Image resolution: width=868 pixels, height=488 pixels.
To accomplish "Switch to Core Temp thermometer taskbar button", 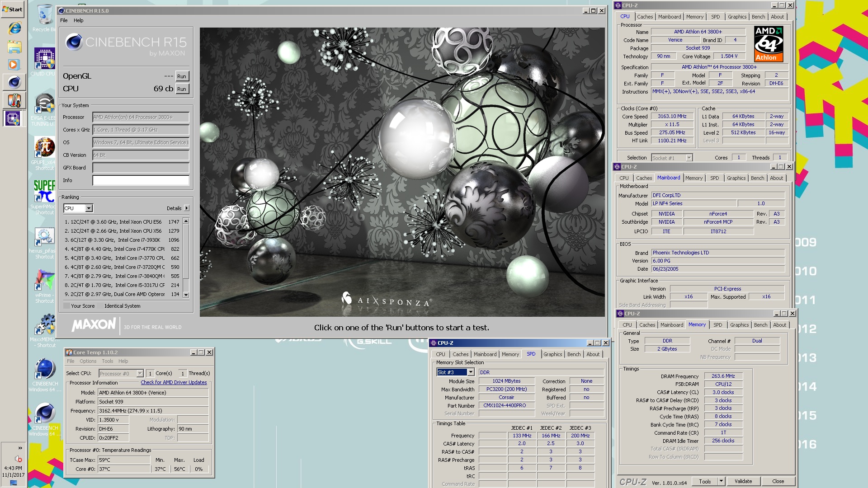I will tap(14, 100).
